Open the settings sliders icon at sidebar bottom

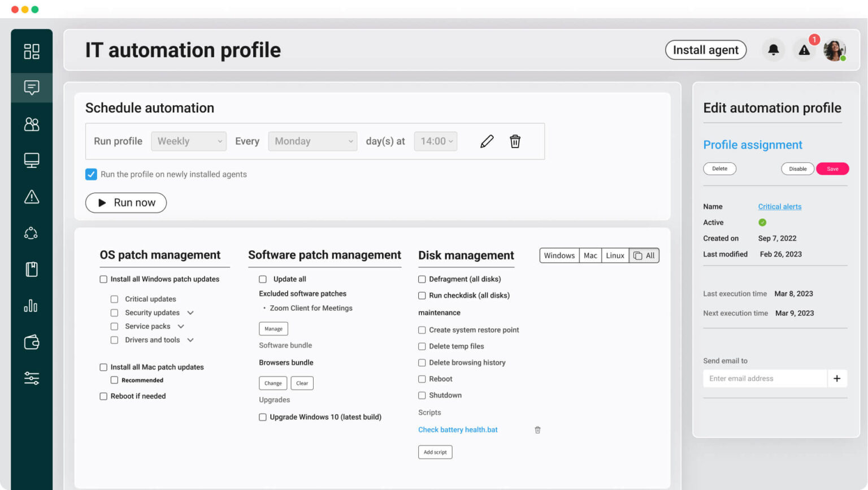coord(32,378)
